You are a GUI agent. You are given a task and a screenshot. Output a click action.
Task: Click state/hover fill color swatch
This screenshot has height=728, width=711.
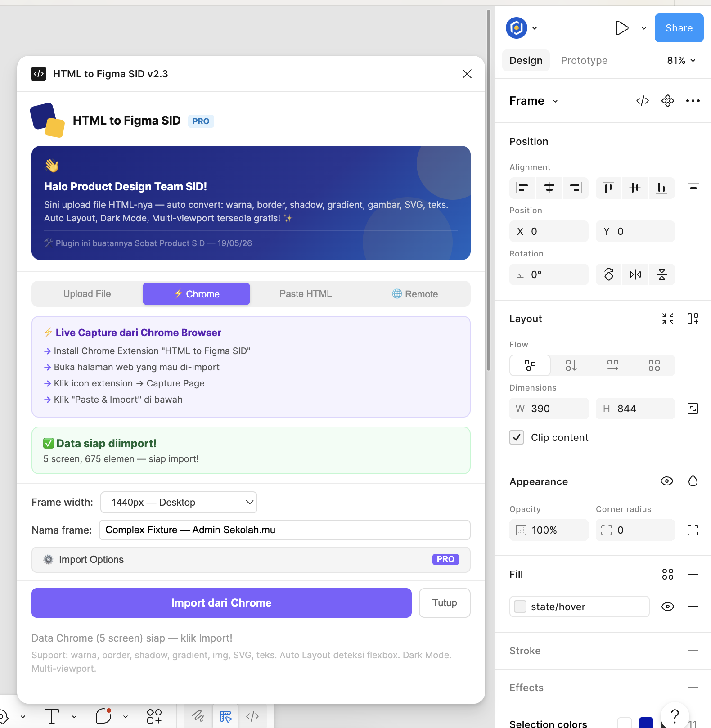click(520, 607)
